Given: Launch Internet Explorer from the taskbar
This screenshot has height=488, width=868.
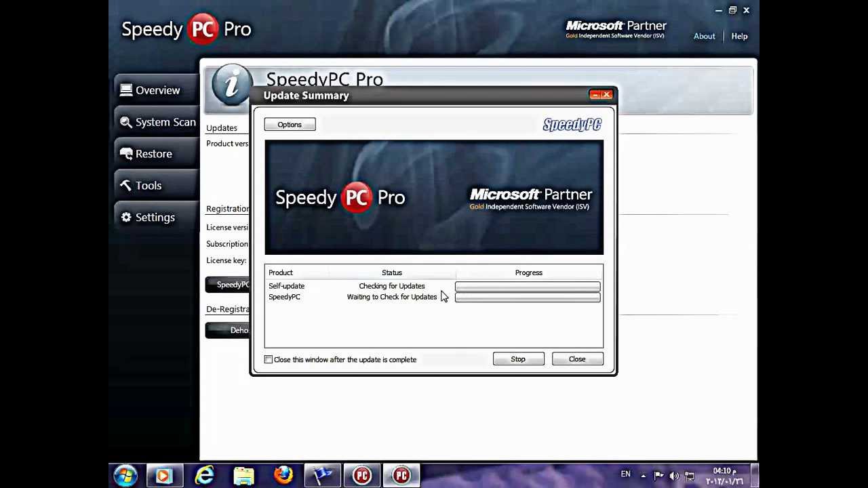Looking at the screenshot, I should (204, 476).
